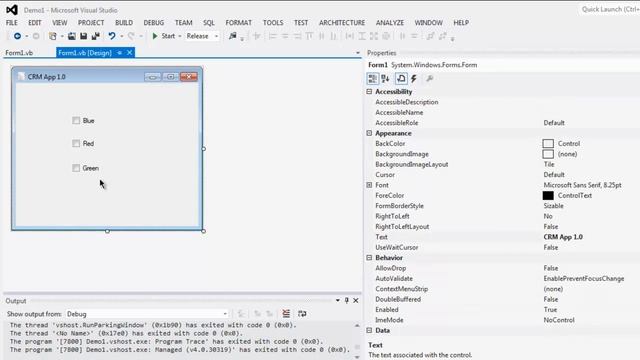Click the Redo toolbar icon
Image resolution: width=640 pixels, height=360 pixels.
point(131,36)
